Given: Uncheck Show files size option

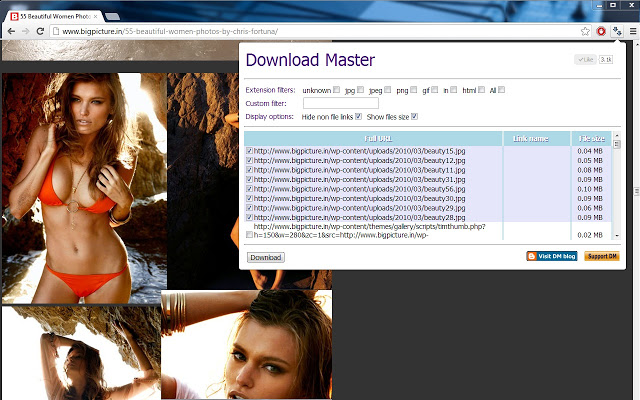Looking at the screenshot, I should (x=414, y=117).
